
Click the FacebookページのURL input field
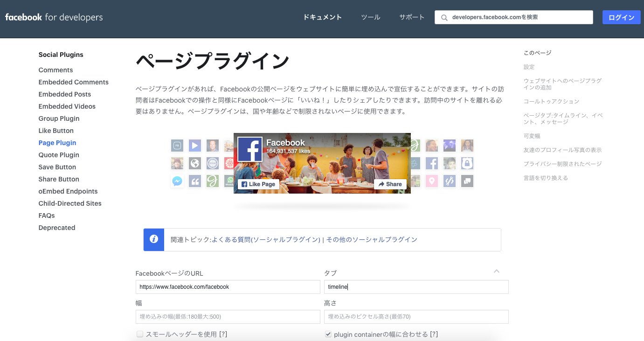[228, 287]
